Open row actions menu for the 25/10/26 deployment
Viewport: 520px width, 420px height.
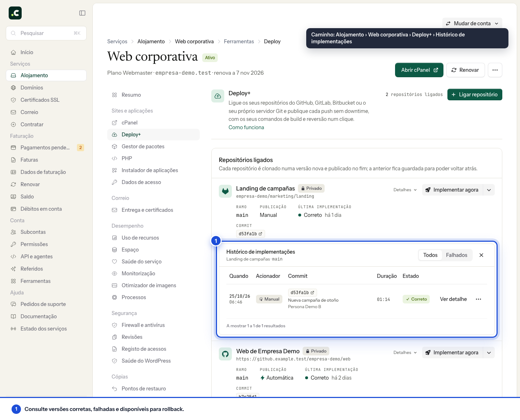pyautogui.click(x=478, y=299)
